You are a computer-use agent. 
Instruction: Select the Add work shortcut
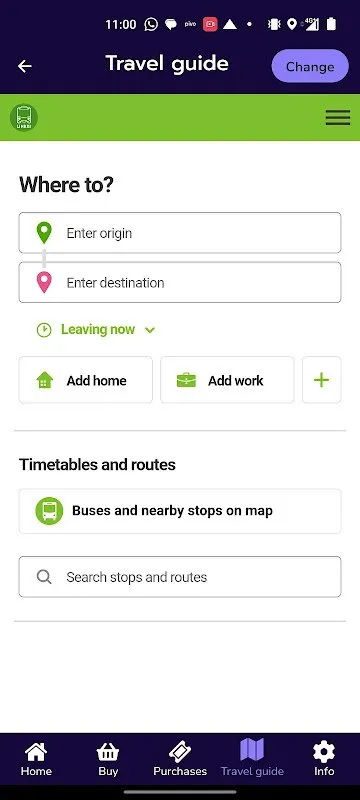(227, 380)
